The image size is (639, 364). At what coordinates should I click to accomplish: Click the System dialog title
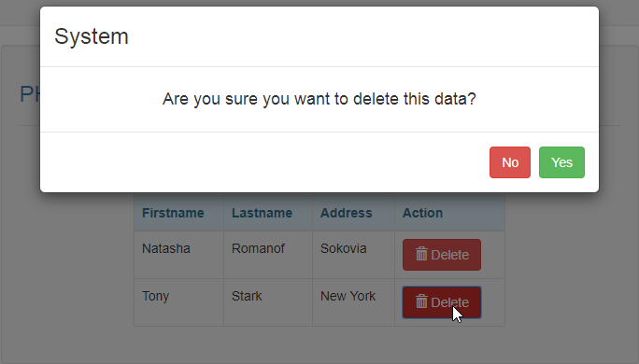pos(92,36)
